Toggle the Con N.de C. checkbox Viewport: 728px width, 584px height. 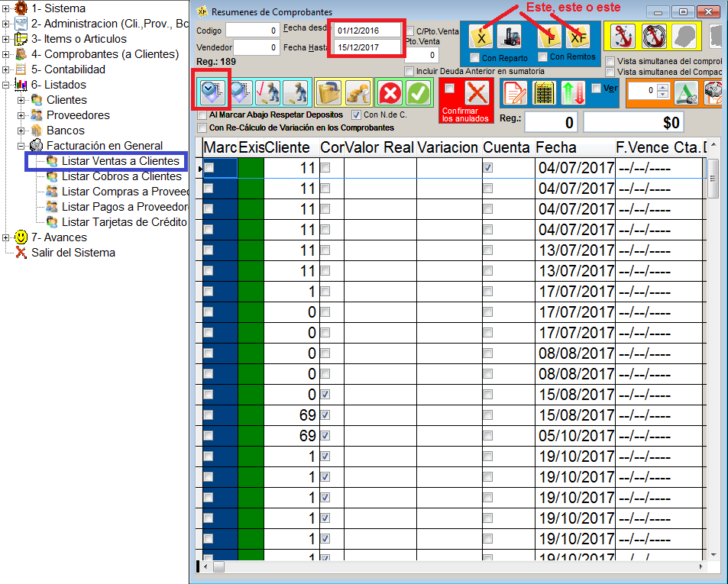[356, 115]
